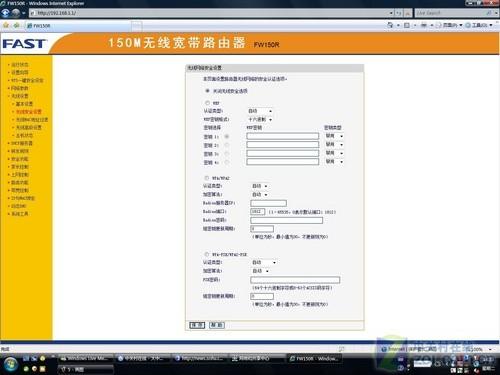Open the key 2 type dropdown
Screen dimensions: 500x375
tap(334, 145)
